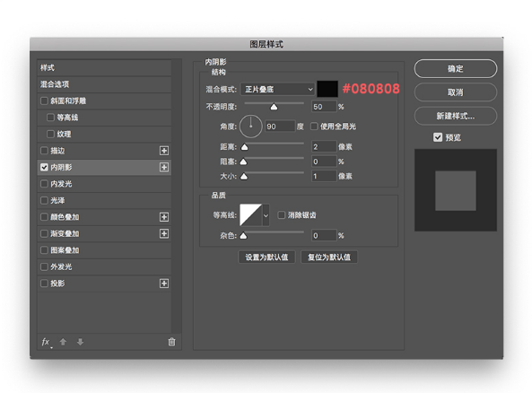Click the 不透明度 value field showing 50

click(324, 107)
